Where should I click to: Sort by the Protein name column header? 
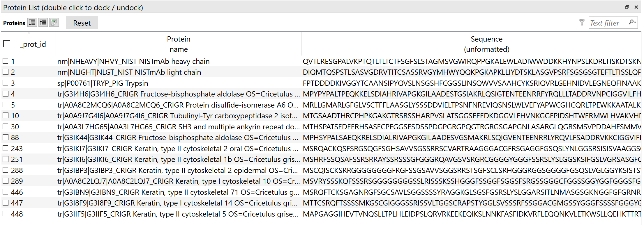[179, 44]
